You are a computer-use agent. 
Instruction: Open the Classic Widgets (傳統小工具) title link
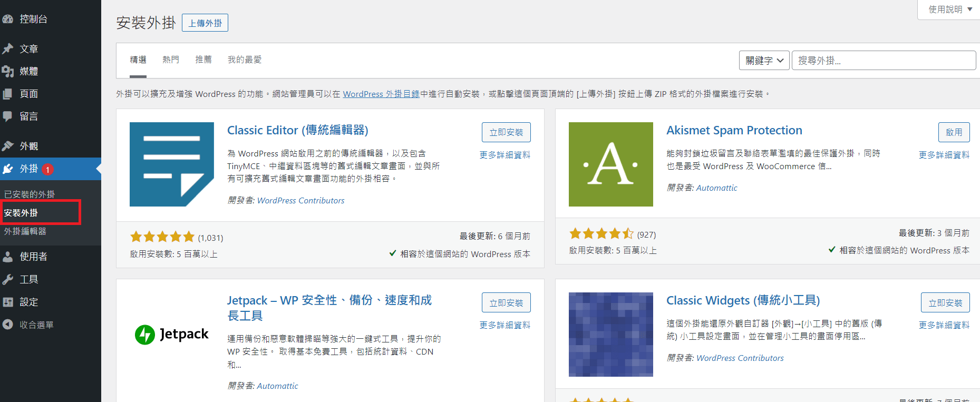click(x=743, y=300)
